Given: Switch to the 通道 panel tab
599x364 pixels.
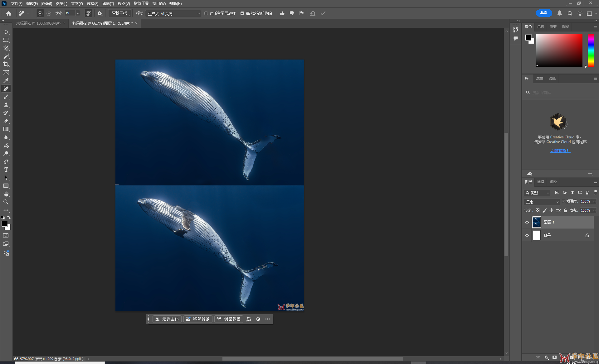Looking at the screenshot, I should click(540, 182).
